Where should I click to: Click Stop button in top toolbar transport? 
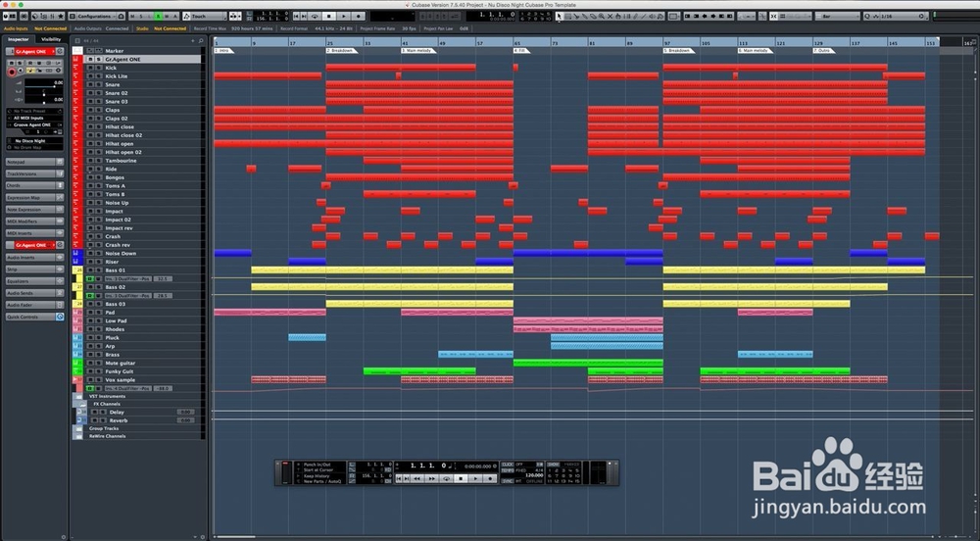(x=329, y=17)
